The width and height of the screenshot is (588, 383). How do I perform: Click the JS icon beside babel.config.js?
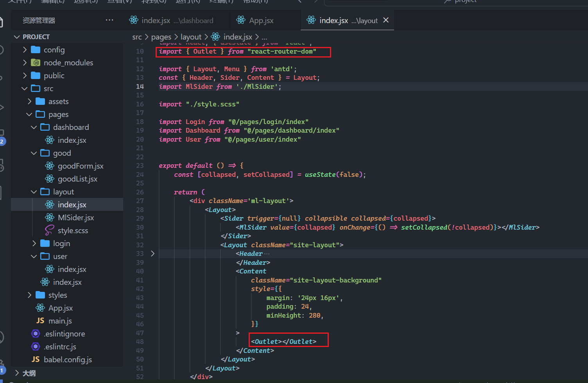click(x=36, y=360)
